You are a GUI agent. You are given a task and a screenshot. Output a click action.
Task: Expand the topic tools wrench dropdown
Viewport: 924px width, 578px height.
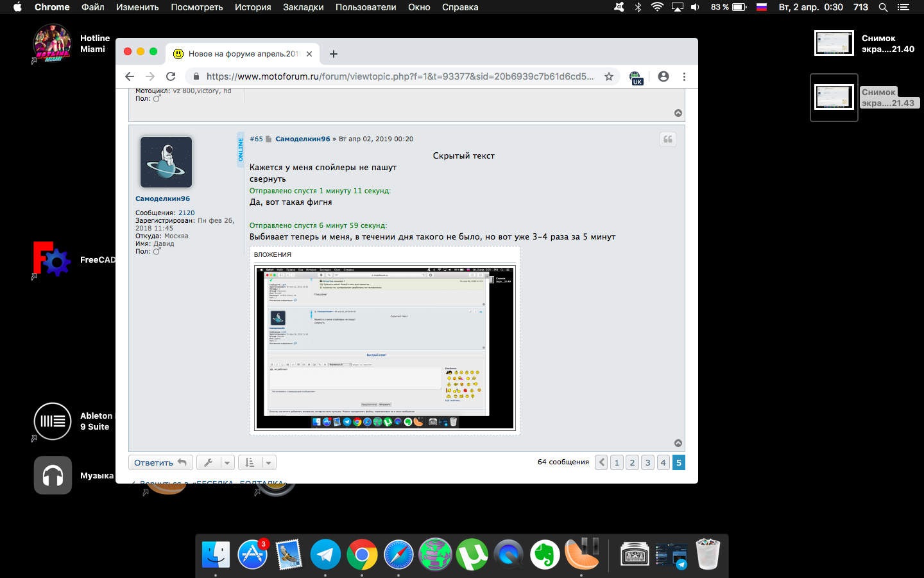[x=215, y=462]
